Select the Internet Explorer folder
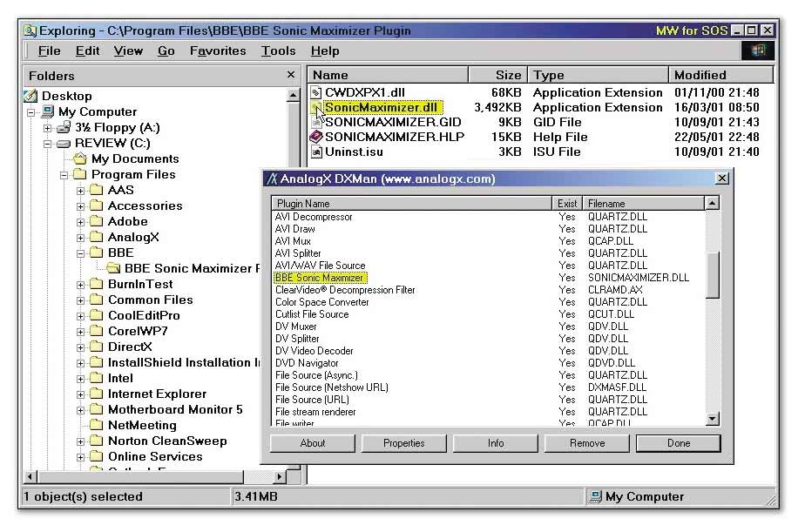 click(157, 394)
